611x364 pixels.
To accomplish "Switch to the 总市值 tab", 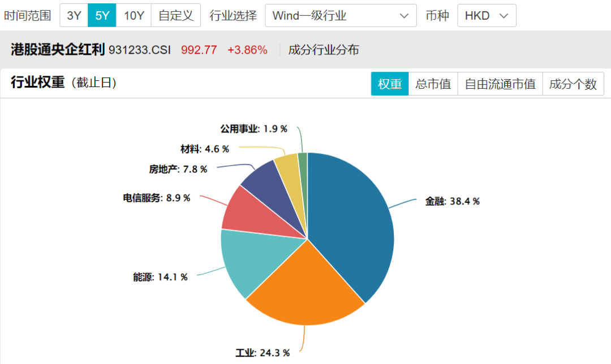I will [x=433, y=84].
